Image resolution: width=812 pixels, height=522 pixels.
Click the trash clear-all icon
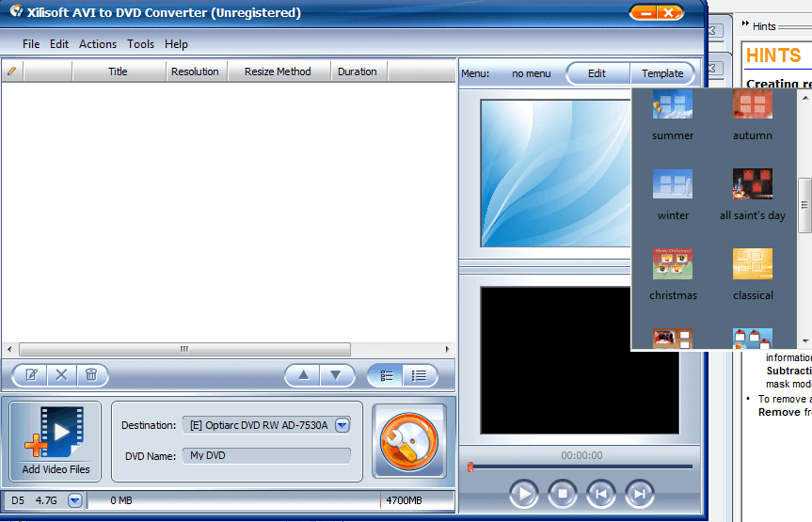pos(91,375)
